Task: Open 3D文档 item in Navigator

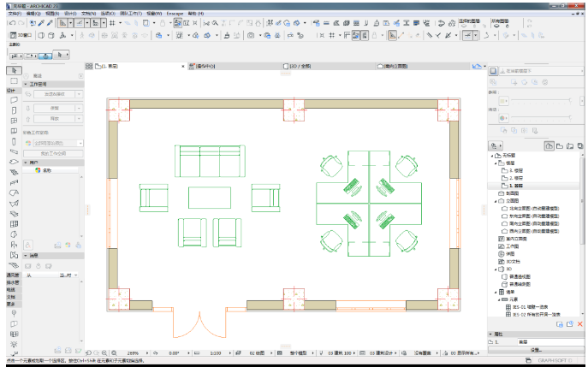Action: tap(513, 261)
